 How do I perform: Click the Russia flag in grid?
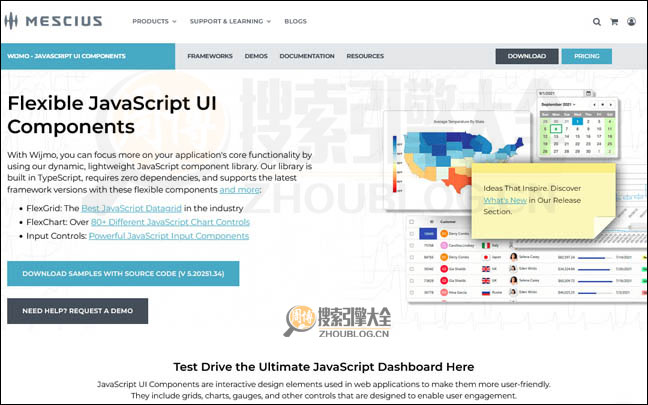pyautogui.click(x=486, y=292)
